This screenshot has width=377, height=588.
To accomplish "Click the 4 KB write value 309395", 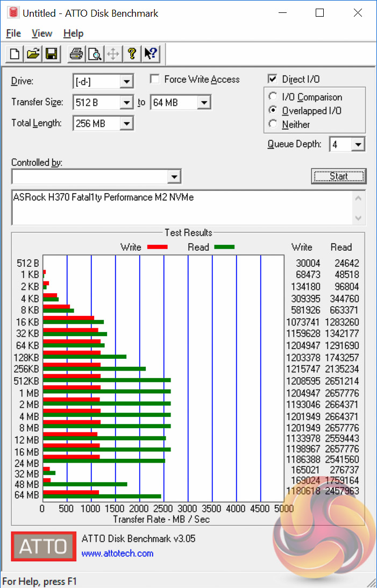I will 305,299.
